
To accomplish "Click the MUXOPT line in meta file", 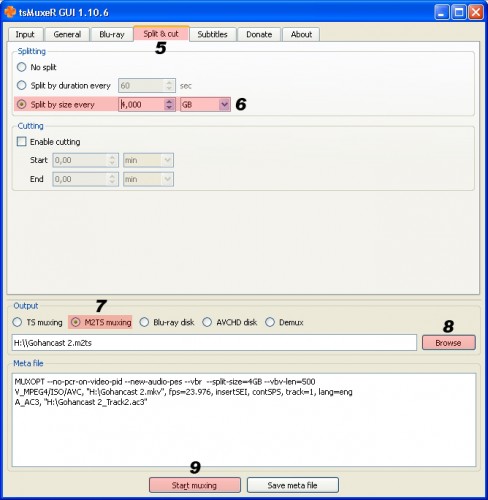I will pyautogui.click(x=165, y=382).
